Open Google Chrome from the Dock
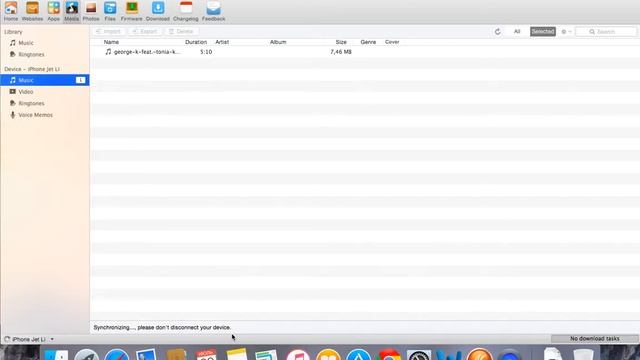 point(389,355)
